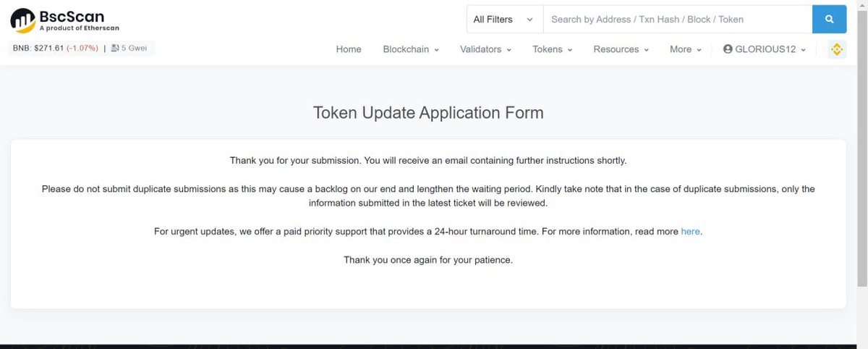The image size is (868, 349).
Task: Click the BscScan logo
Action: point(64,20)
